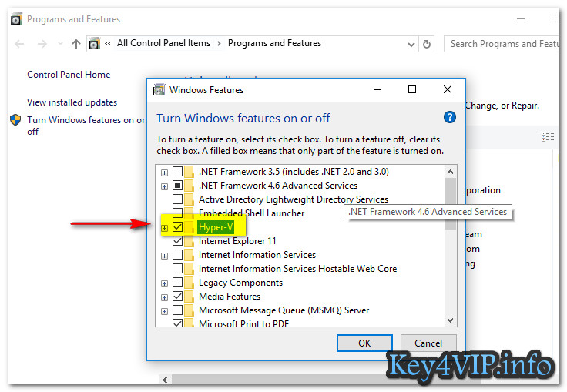Expand the Hyper-V tree node
This screenshot has height=392, width=567.
coord(165,228)
